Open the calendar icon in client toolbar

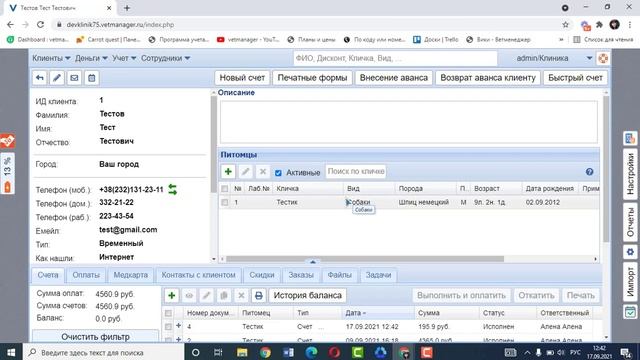[x=92, y=78]
